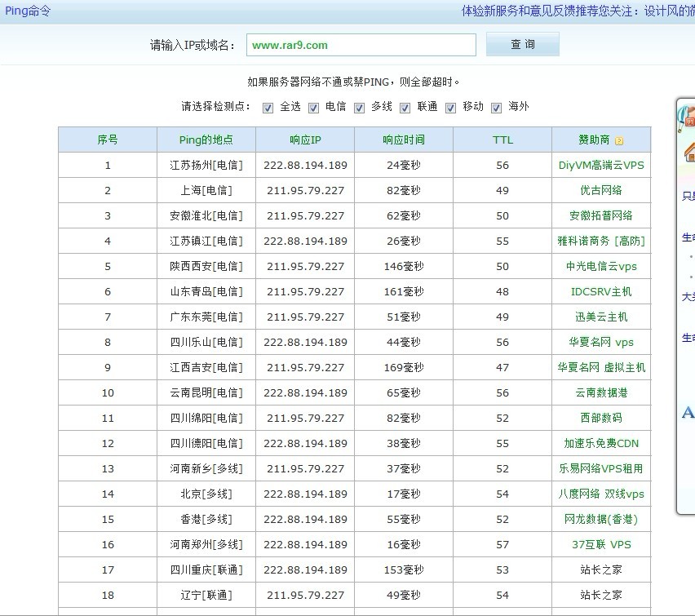This screenshot has width=695, height=616.
Task: Click the Ping命令 page title
Action: point(28,11)
